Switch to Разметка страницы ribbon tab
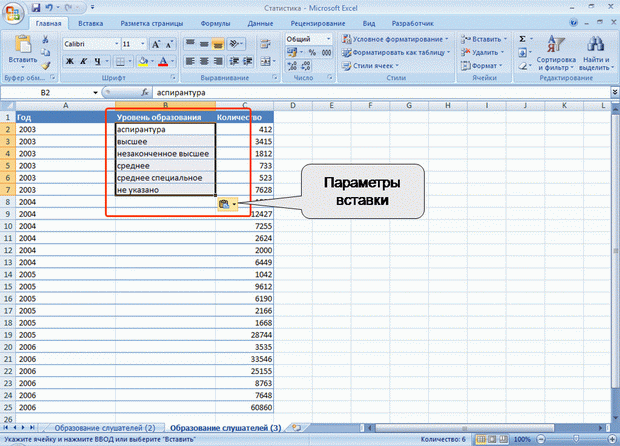620x446 pixels. tap(152, 23)
